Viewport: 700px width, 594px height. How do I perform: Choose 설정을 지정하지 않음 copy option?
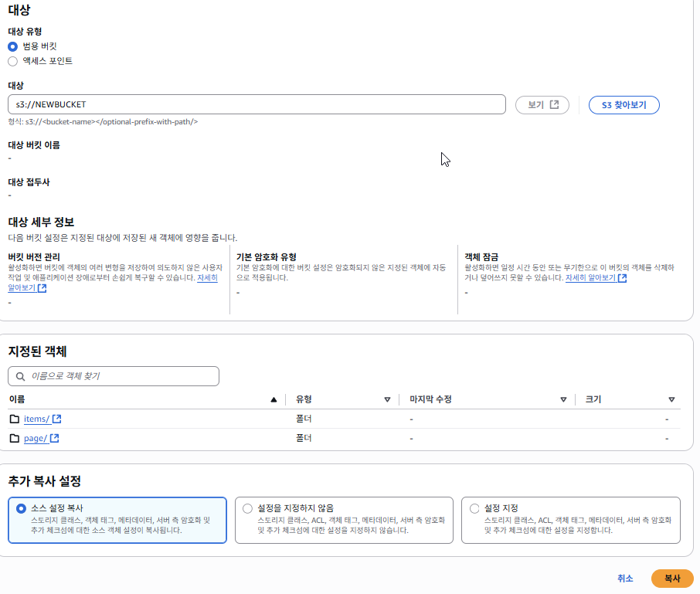[x=247, y=508]
